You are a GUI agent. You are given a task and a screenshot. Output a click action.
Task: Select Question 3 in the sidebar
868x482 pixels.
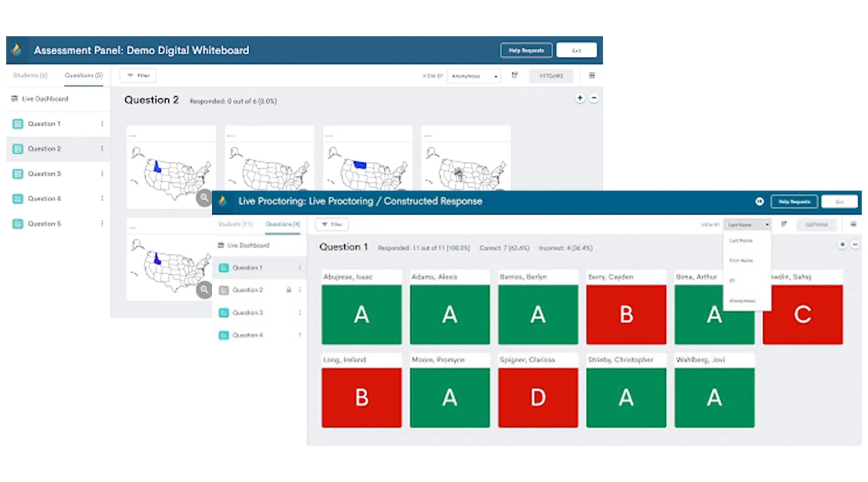(x=44, y=174)
